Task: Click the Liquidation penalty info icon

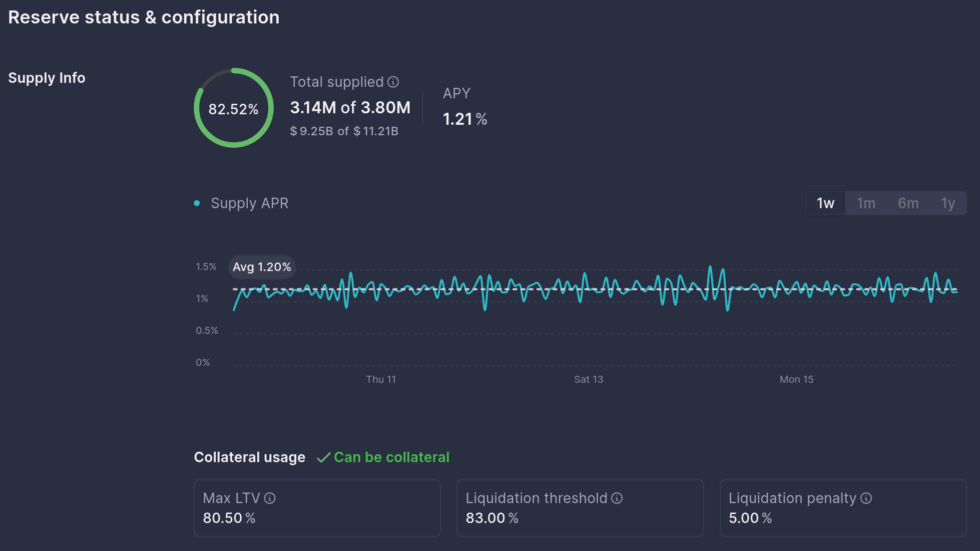Action: [866, 498]
